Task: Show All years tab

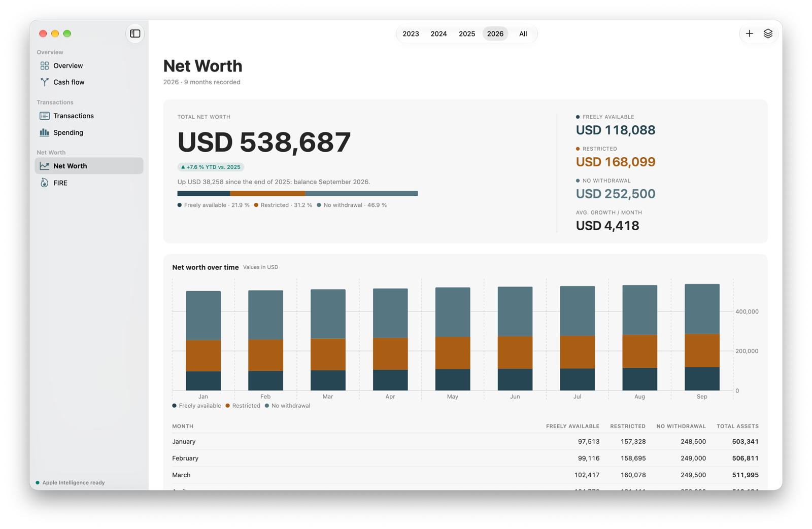Action: pyautogui.click(x=523, y=34)
